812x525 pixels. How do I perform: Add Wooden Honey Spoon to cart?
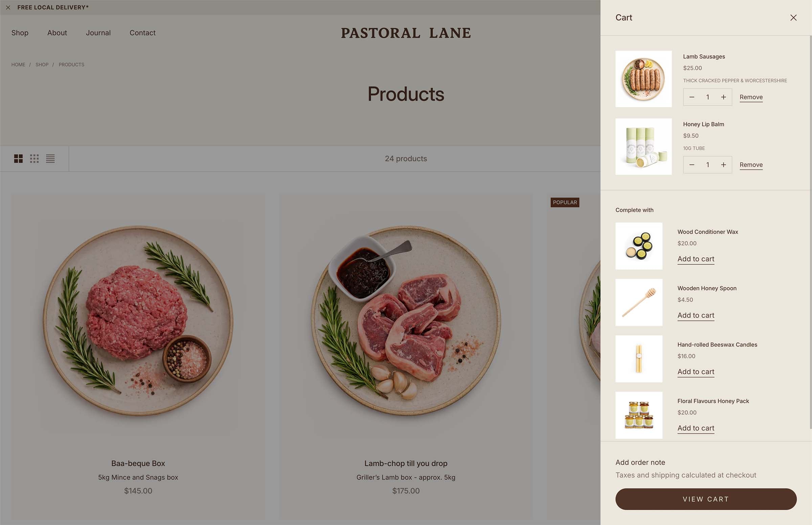696,315
